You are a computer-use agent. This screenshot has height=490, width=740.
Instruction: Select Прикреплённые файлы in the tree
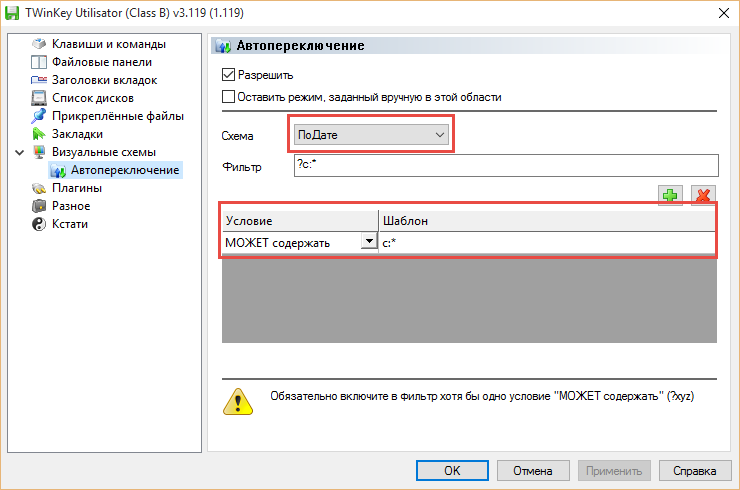click(118, 116)
